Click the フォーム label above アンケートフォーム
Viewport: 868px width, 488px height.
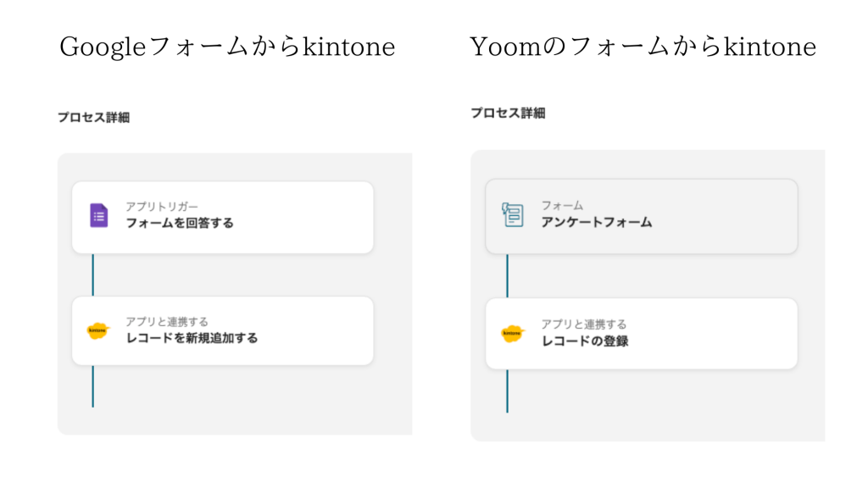pos(563,205)
